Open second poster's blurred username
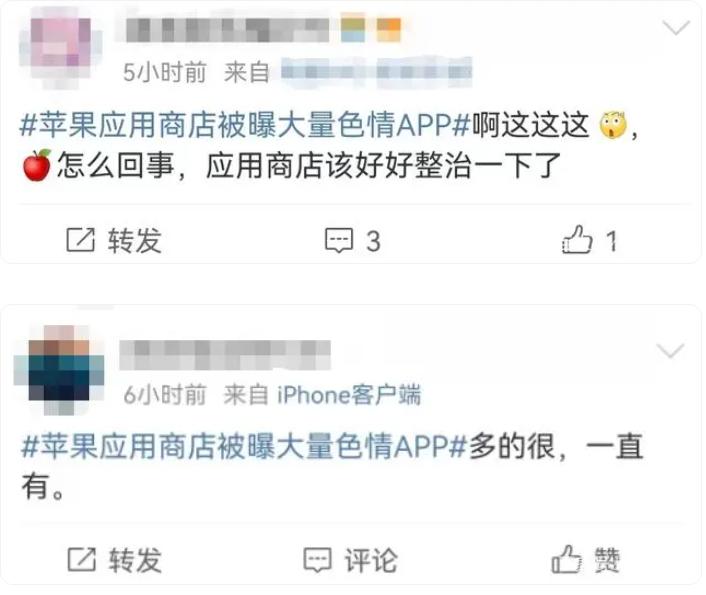 coord(225,355)
